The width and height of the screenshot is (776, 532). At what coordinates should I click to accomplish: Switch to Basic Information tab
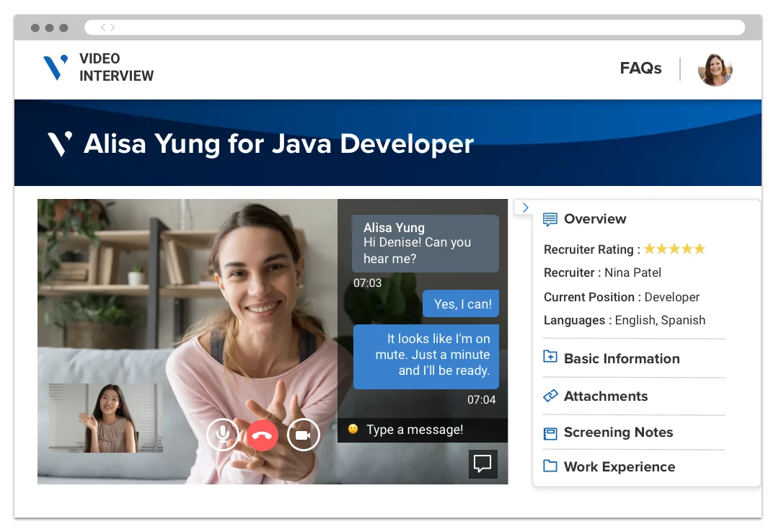click(x=621, y=358)
